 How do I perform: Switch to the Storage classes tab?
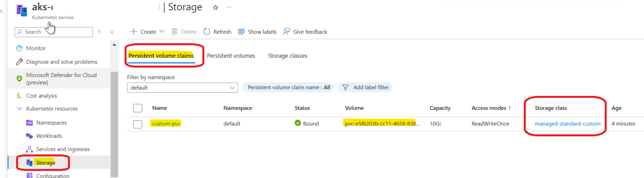point(288,56)
